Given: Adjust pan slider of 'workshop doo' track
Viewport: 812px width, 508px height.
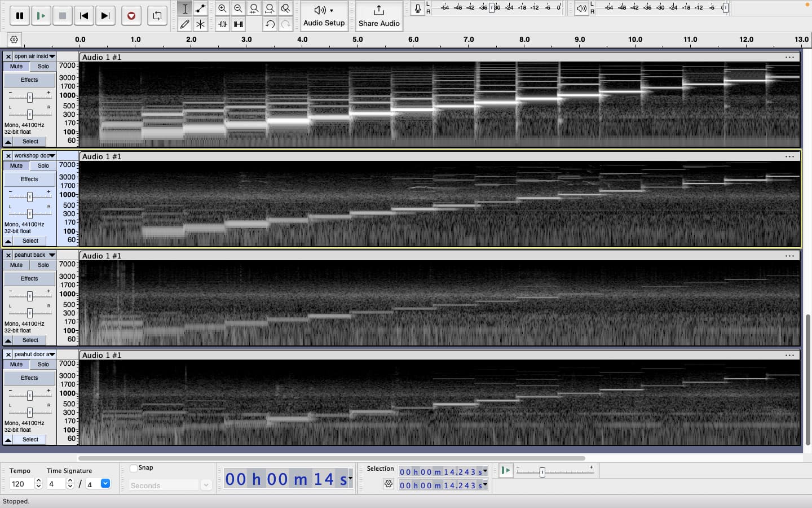Looking at the screenshot, I should (30, 214).
